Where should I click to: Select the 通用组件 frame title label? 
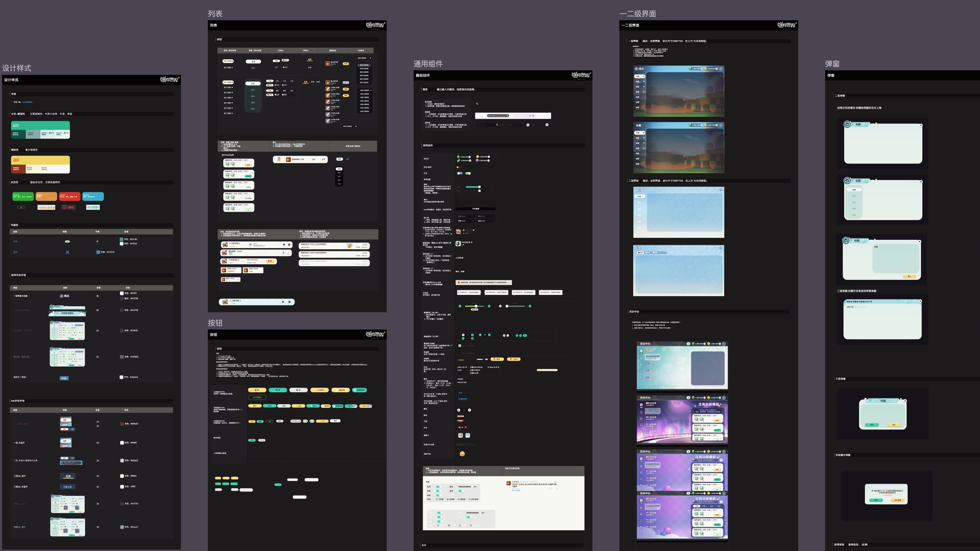(428, 64)
